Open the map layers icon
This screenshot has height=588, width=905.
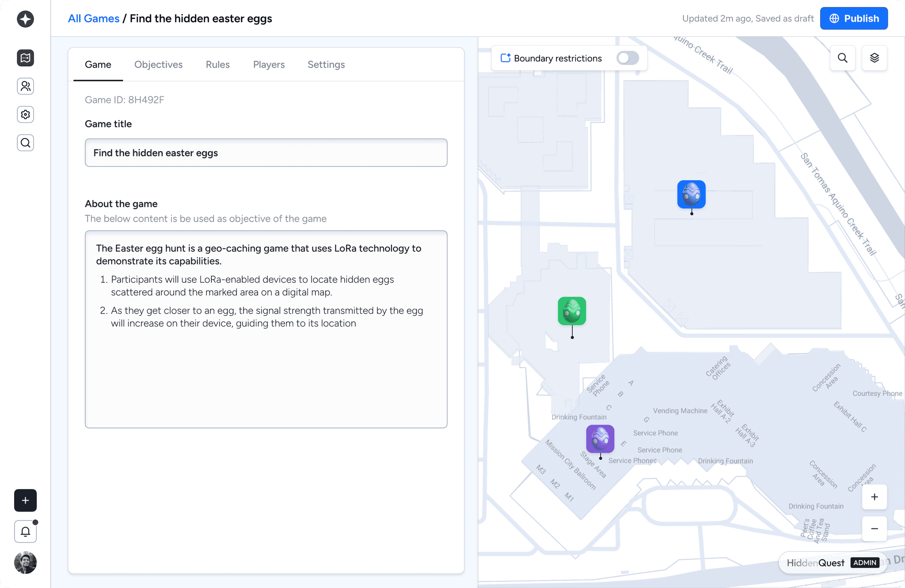[x=874, y=58]
